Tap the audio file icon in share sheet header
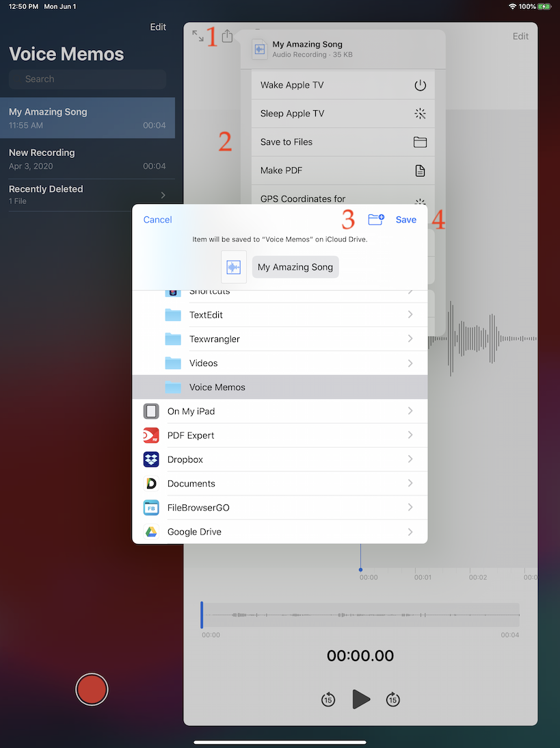Screen dimensions: 560x748 coord(259,49)
